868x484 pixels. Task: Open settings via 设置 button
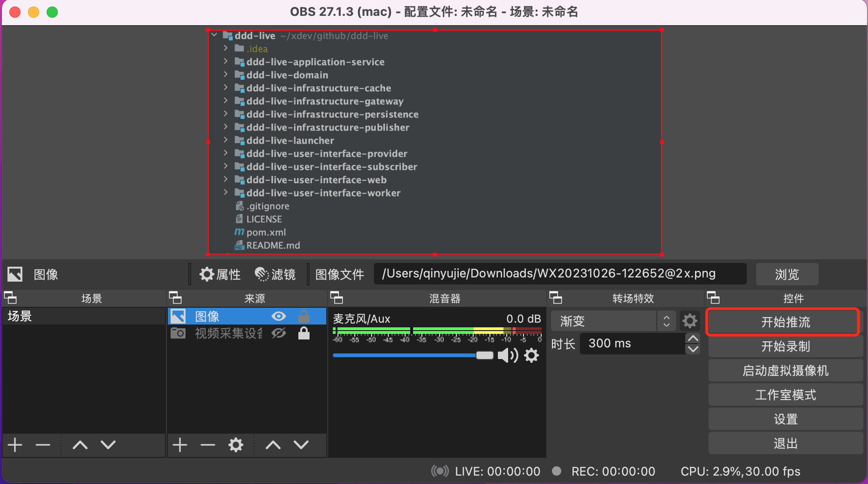click(785, 419)
